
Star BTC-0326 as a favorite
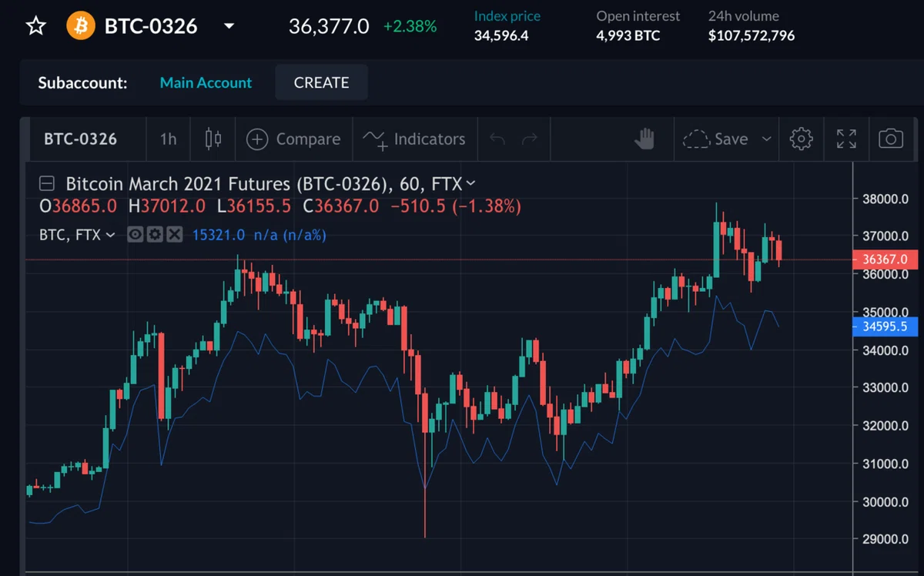(x=36, y=26)
